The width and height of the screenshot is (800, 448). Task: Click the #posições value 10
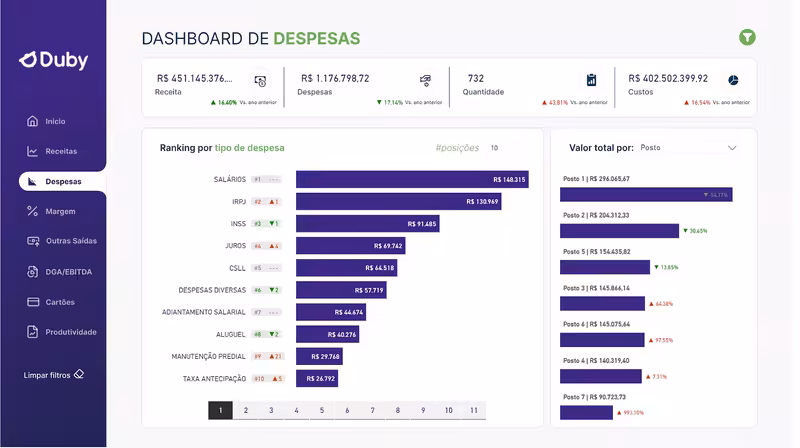pyautogui.click(x=494, y=148)
